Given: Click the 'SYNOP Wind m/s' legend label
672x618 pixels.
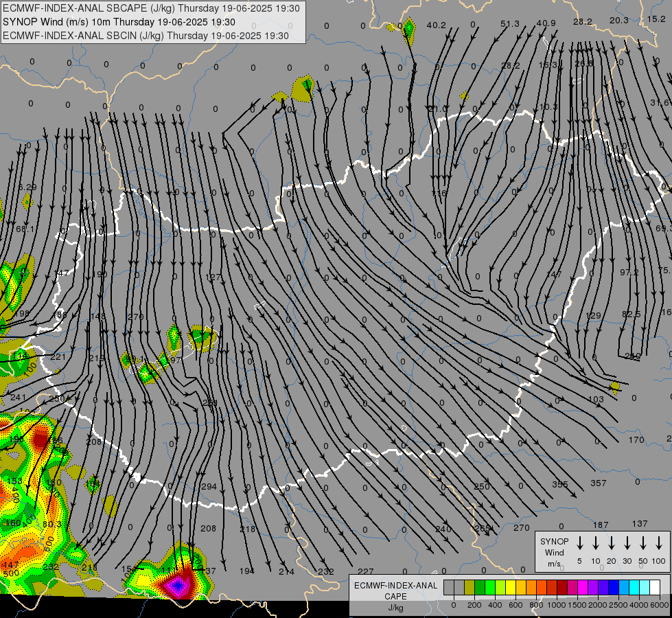Looking at the screenshot, I should [554, 552].
